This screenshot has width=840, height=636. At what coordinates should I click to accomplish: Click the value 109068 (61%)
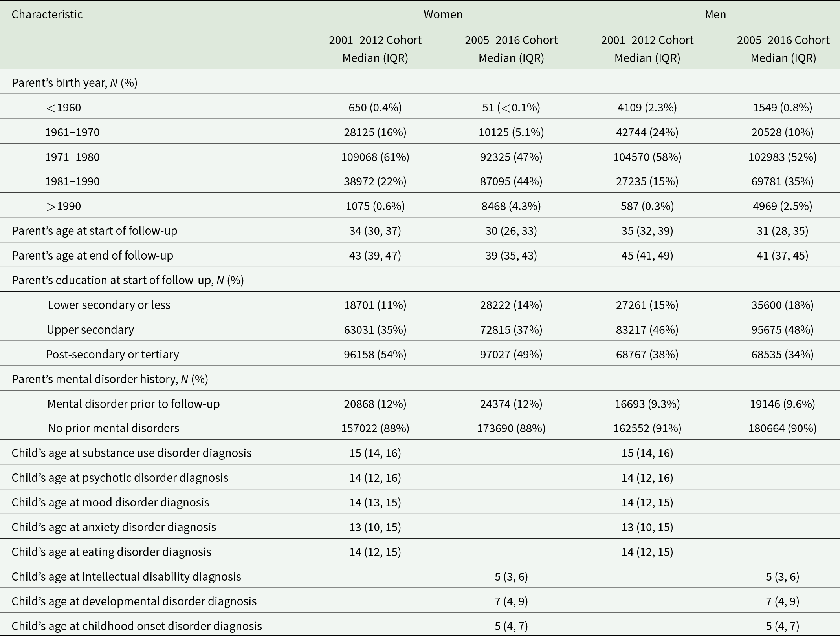pyautogui.click(x=375, y=157)
